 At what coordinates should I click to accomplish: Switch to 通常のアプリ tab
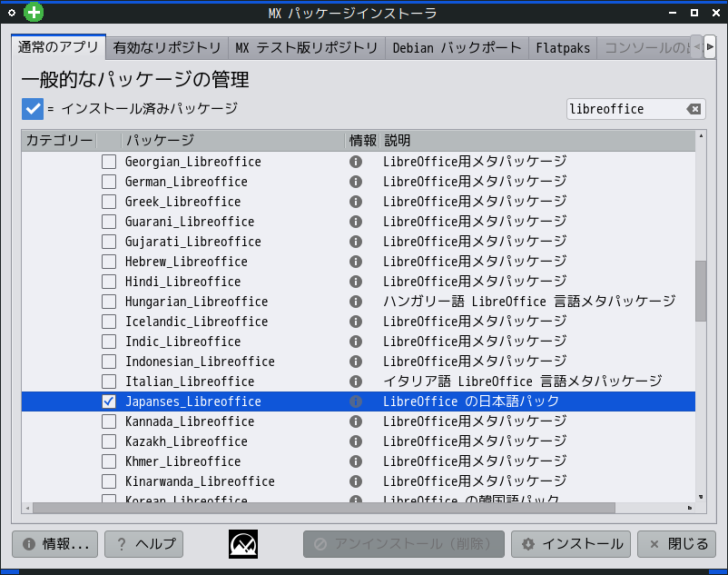(x=58, y=47)
